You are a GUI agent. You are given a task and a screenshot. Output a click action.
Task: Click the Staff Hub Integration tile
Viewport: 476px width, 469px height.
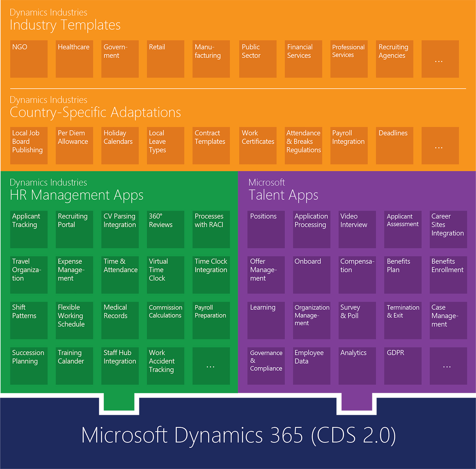120,366
